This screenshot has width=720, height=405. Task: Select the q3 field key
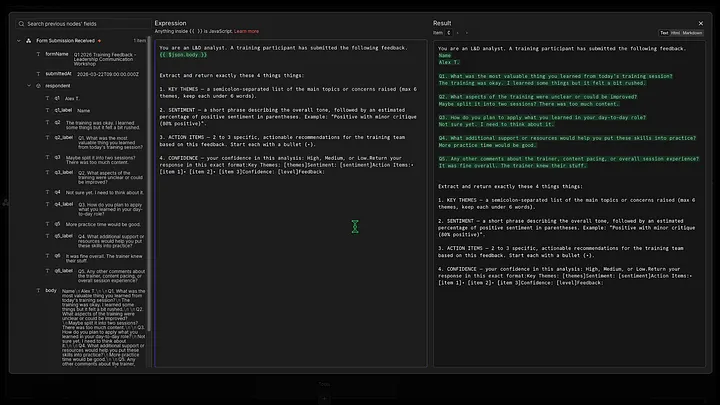(57, 158)
